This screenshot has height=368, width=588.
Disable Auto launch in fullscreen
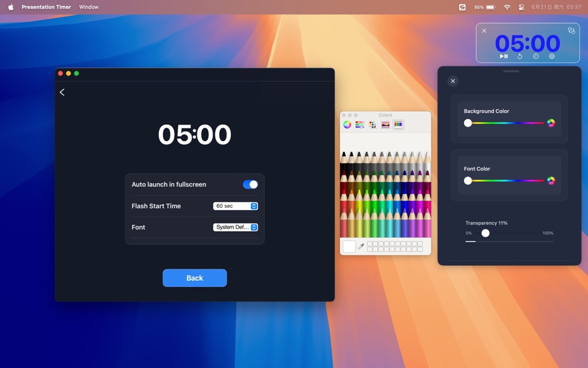(x=250, y=184)
